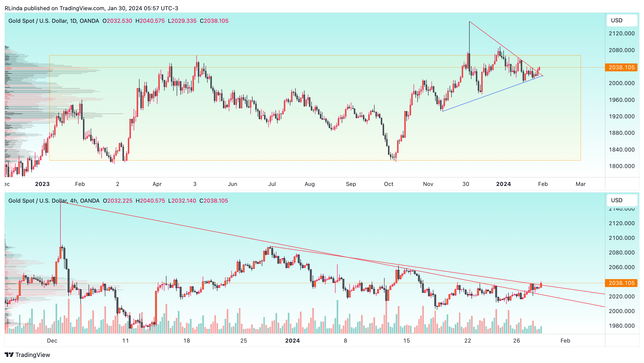
Task: Click the 25 date label on 4h time axis
Action: [243, 341]
